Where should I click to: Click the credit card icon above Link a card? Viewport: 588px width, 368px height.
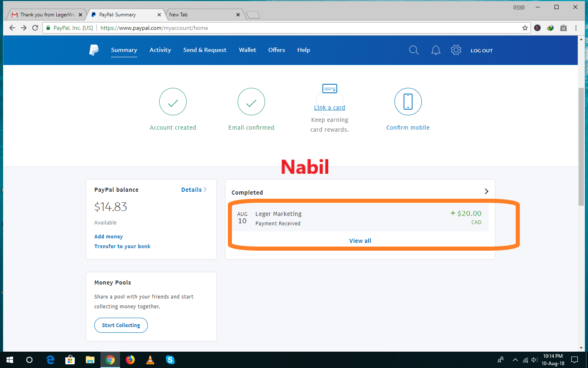point(330,88)
